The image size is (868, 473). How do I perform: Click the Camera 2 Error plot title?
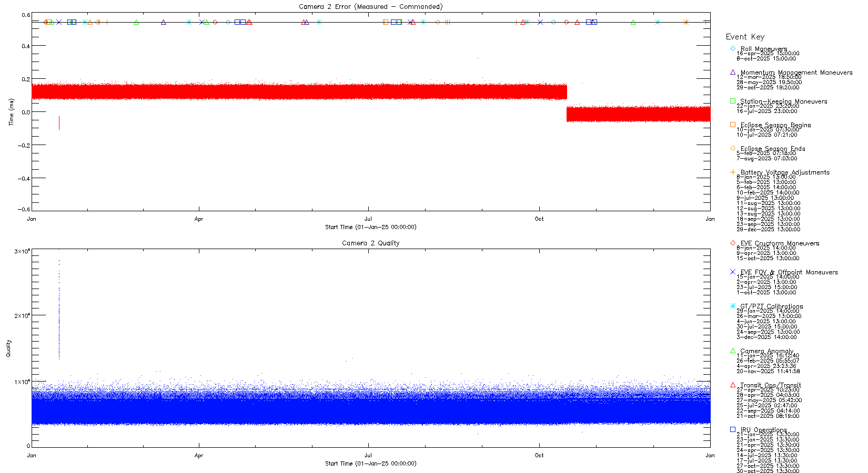(370, 7)
